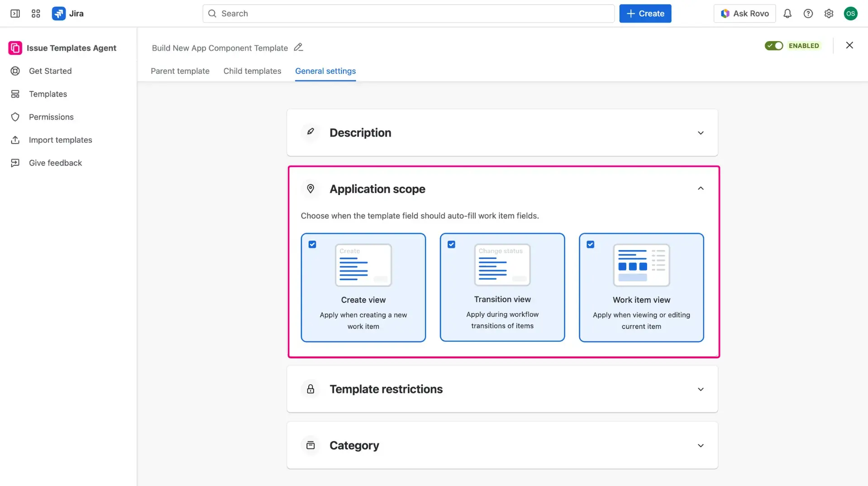Click the Permissions shield icon
Viewport: 868px width, 486px height.
[15, 117]
